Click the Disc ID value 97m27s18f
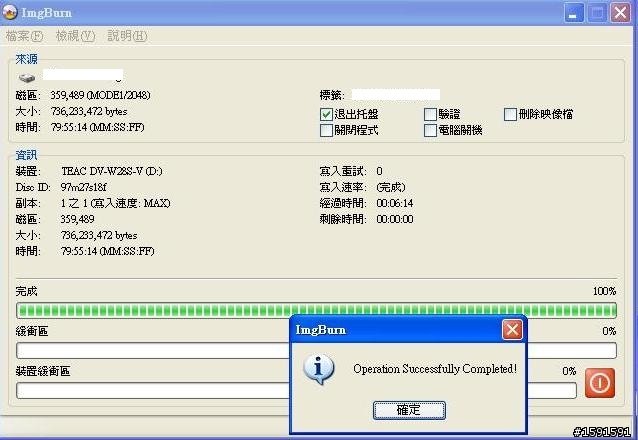Screen dimensions: 638x440 click(x=83, y=187)
